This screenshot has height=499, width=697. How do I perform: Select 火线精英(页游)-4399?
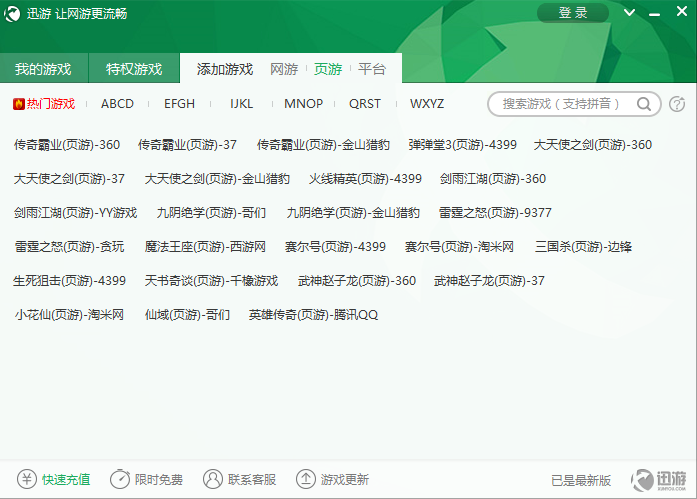tap(365, 179)
